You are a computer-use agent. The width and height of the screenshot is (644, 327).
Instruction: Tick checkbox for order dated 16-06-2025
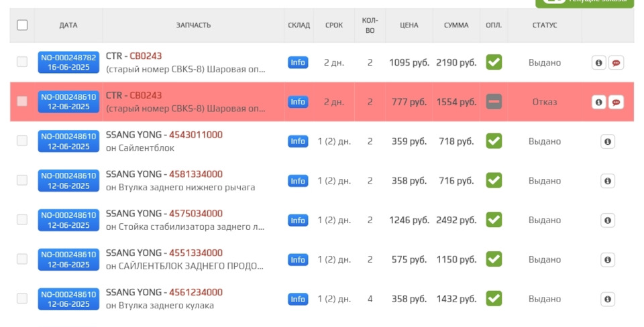pos(22,62)
